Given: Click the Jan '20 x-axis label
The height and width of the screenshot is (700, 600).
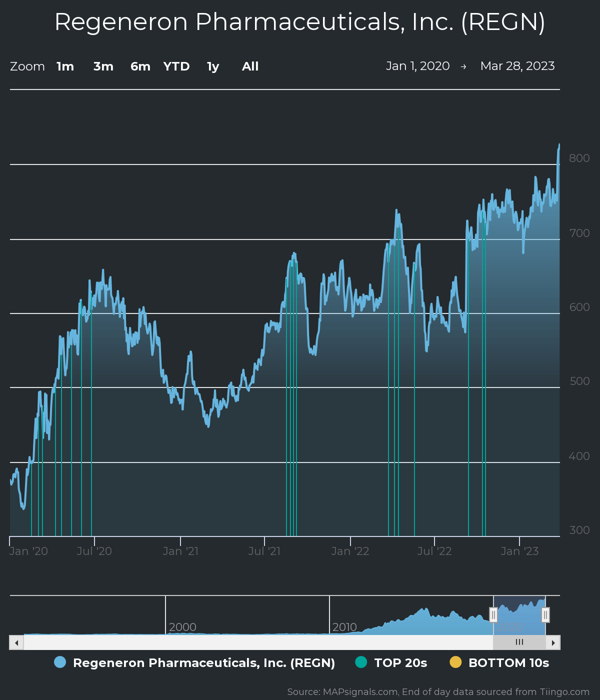Looking at the screenshot, I should tap(29, 551).
